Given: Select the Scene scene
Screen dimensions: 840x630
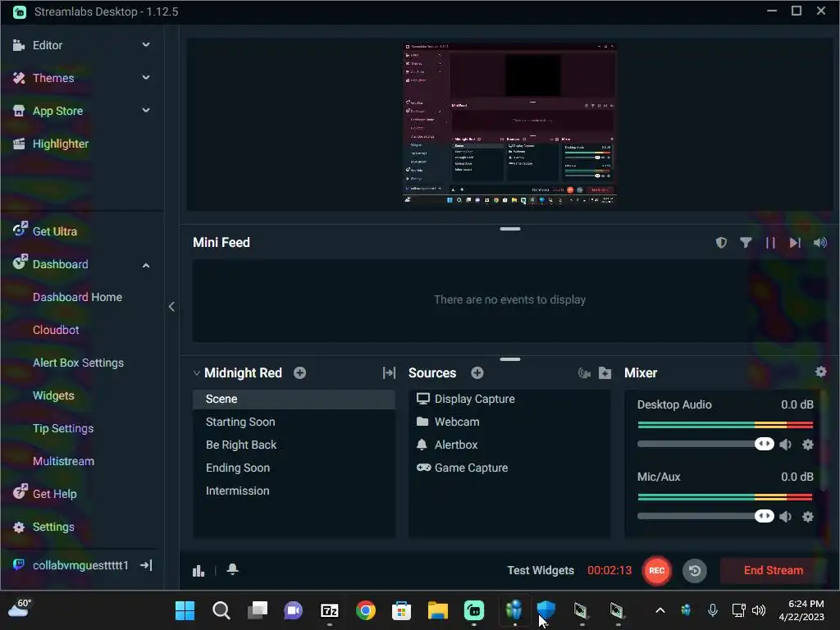Looking at the screenshot, I should coord(294,399).
